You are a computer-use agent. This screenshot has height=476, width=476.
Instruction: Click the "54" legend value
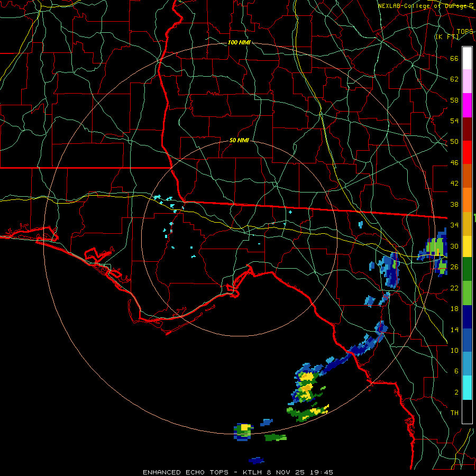tap(454, 121)
